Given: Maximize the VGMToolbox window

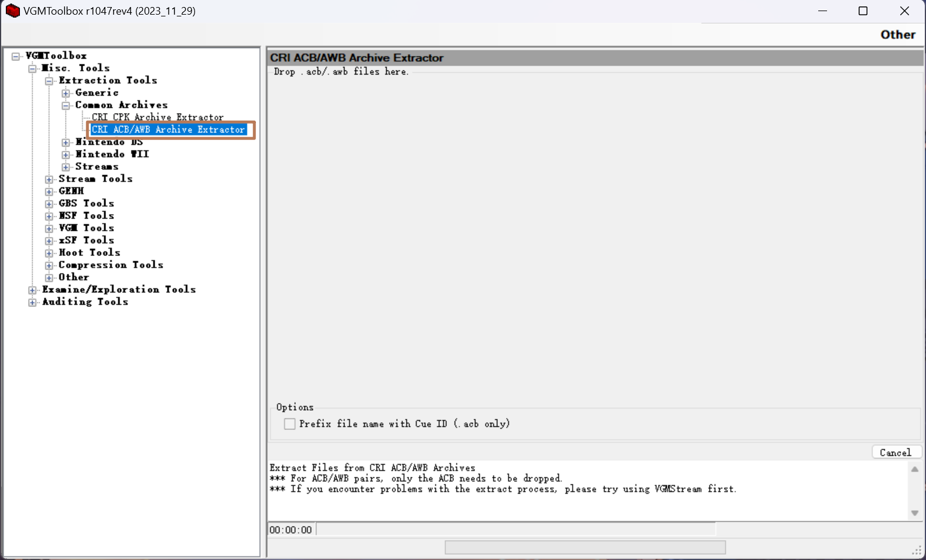Looking at the screenshot, I should 863,11.
